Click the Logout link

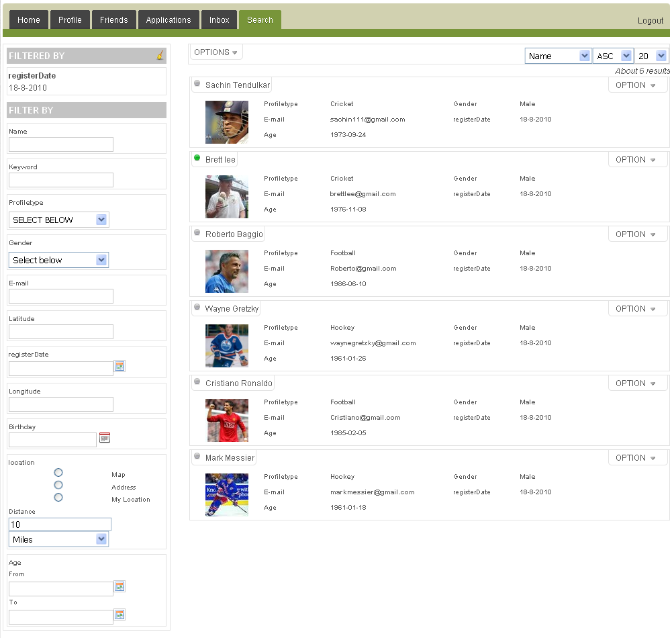[x=650, y=20]
